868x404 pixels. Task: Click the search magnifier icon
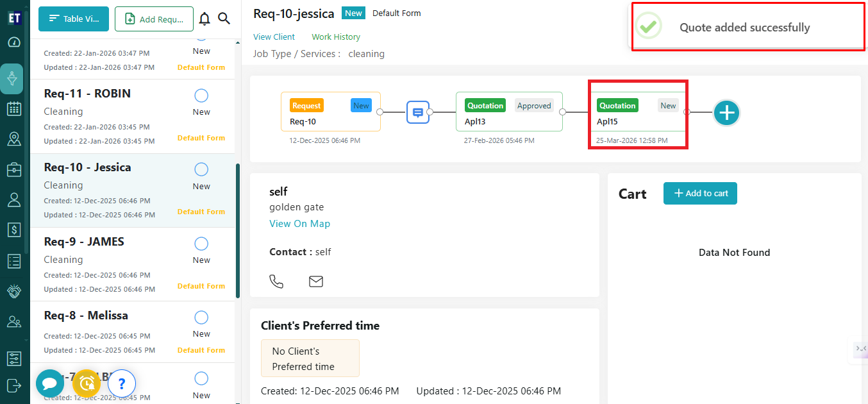224,19
